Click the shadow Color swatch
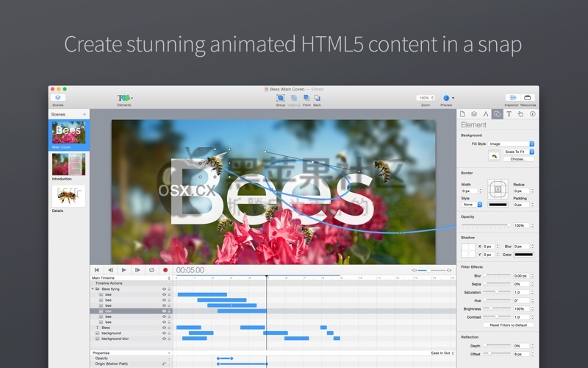The height and width of the screenshot is (368, 588). (524, 255)
